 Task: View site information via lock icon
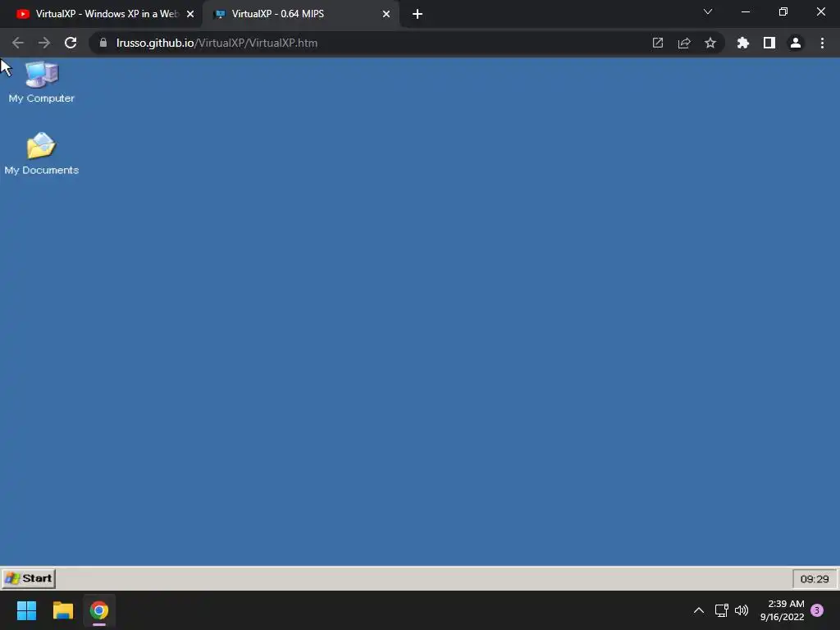pos(103,43)
